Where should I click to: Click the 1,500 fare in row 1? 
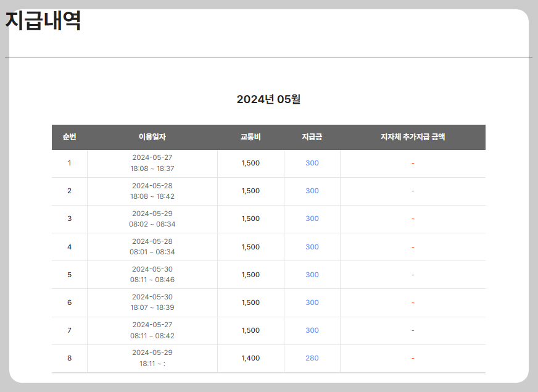tap(250, 163)
